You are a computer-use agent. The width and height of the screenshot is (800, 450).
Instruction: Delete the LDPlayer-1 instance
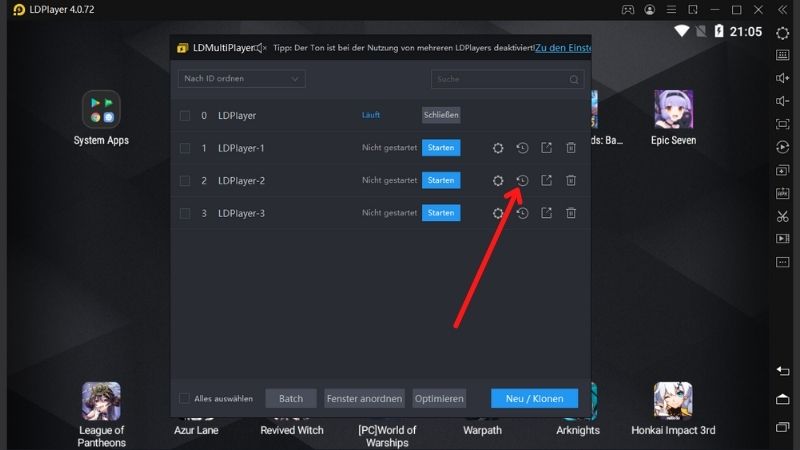click(x=571, y=148)
